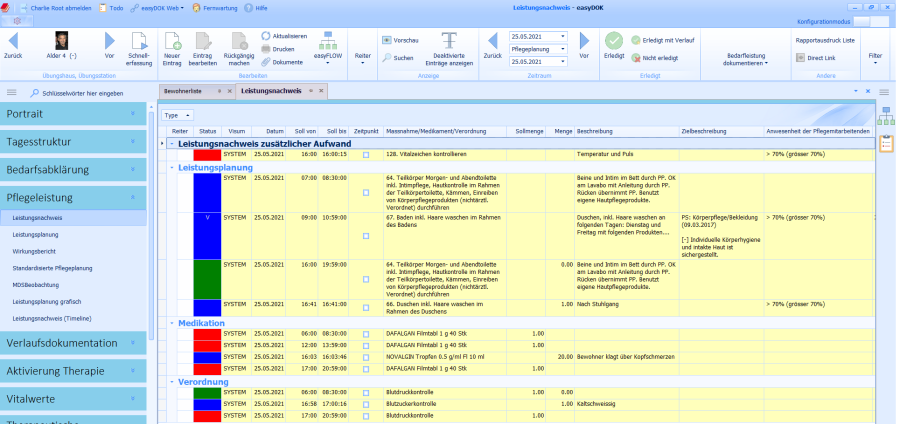
Task: Go to the next resident with Vor arrow
Action: pos(110,42)
